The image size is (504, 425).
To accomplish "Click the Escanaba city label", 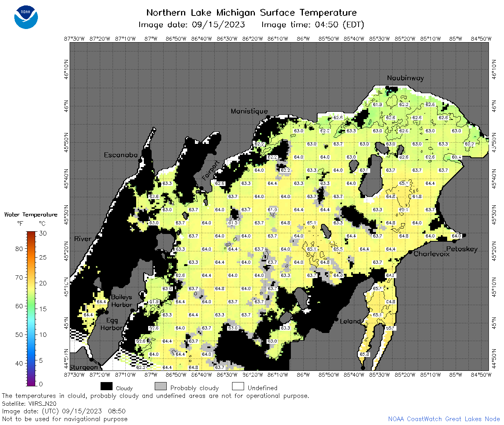I will pos(121,155).
